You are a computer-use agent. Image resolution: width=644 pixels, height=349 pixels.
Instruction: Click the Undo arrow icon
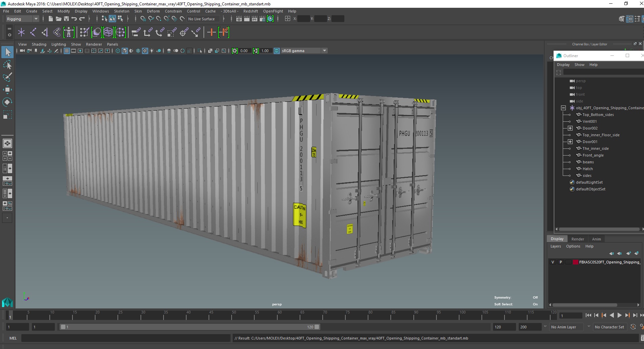click(74, 19)
